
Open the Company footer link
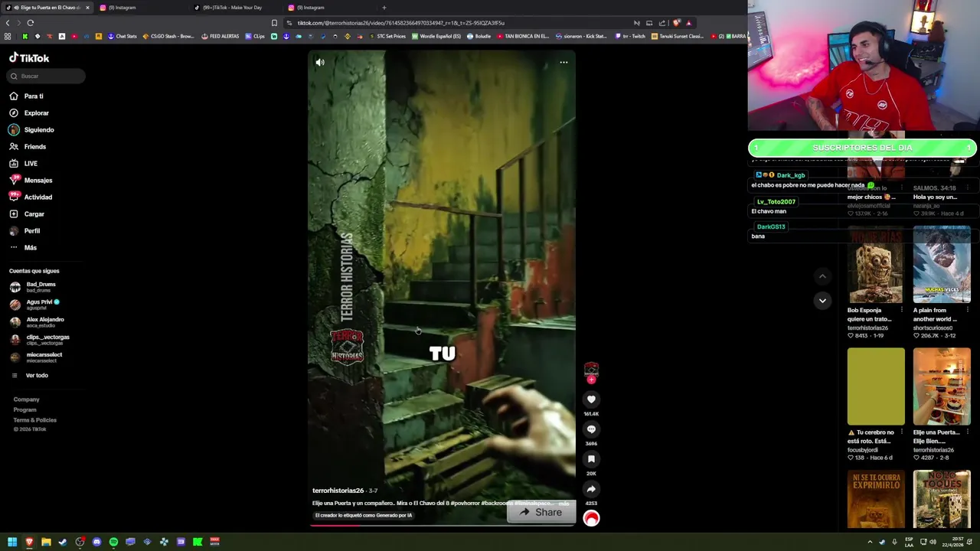click(26, 399)
